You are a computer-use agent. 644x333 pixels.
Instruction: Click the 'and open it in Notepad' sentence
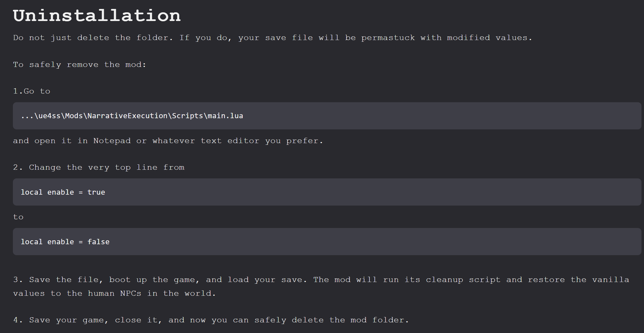168,141
